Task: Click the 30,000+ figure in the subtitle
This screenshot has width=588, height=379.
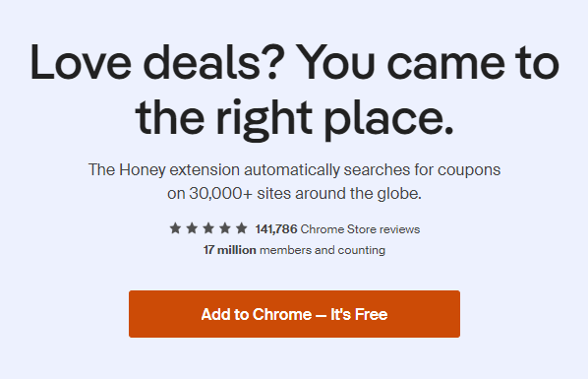Action: click(x=221, y=194)
